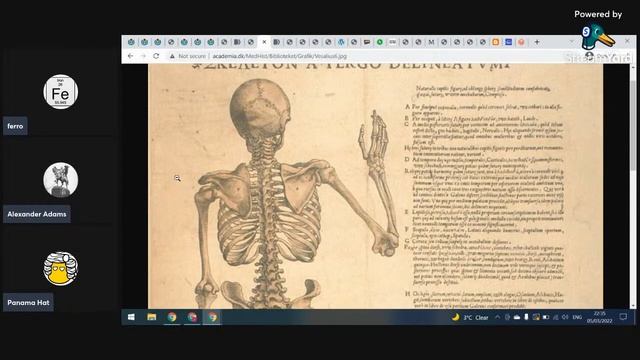640x360 pixels.
Task: Open Chrome with profile avatar on taskbar
Action: click(x=192, y=317)
